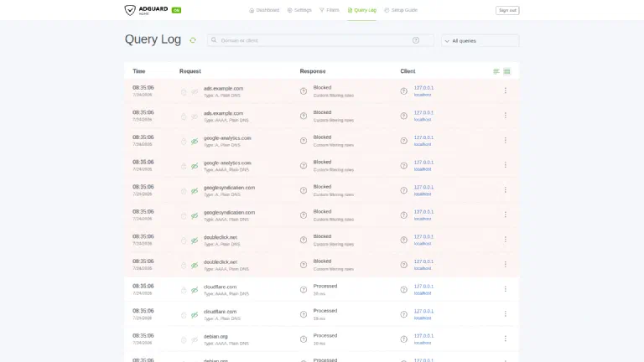Open localhost link for doubleclick.net type AAAA

tap(423, 268)
